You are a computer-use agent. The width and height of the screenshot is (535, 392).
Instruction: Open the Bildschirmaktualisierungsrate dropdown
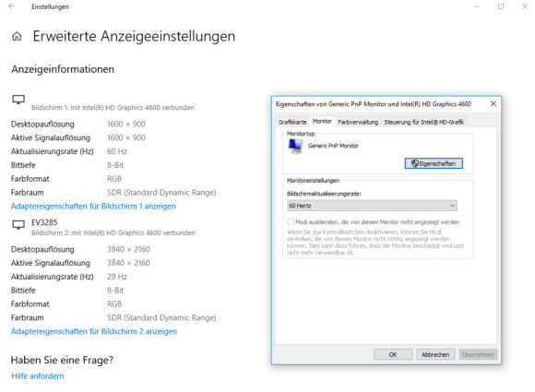click(372, 206)
